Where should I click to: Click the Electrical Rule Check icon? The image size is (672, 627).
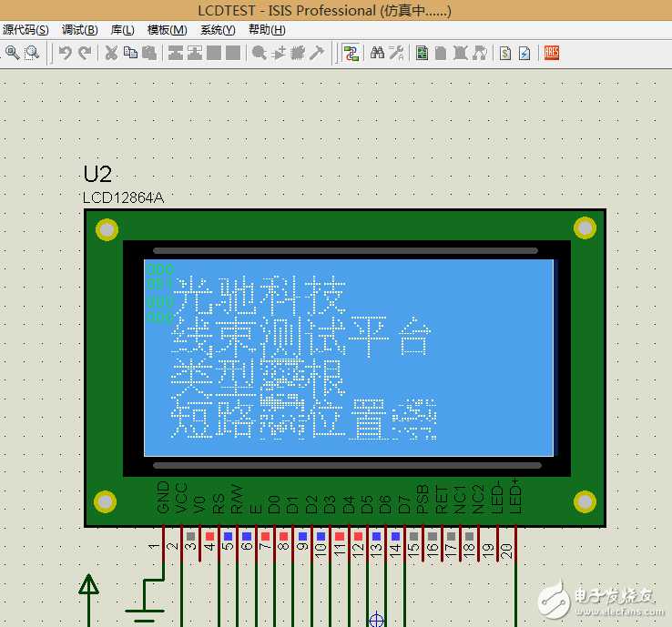tap(524, 53)
